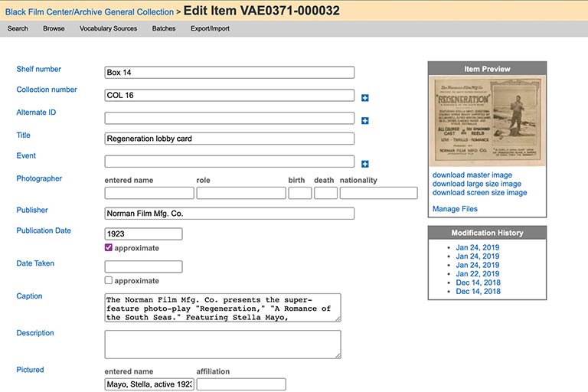Click download screen size image link
This screenshot has width=588, height=392.
click(479, 193)
